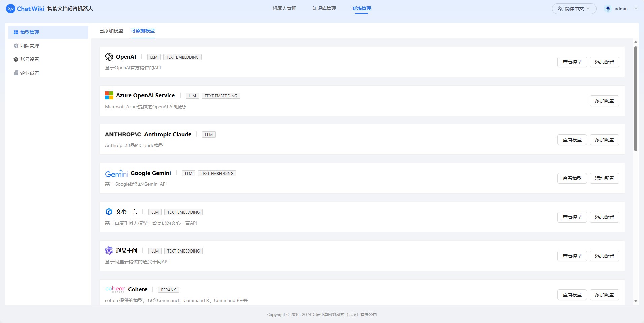This screenshot has height=323, width=644.
Task: Click the down arrow on right scrollbar
Action: 636,300
